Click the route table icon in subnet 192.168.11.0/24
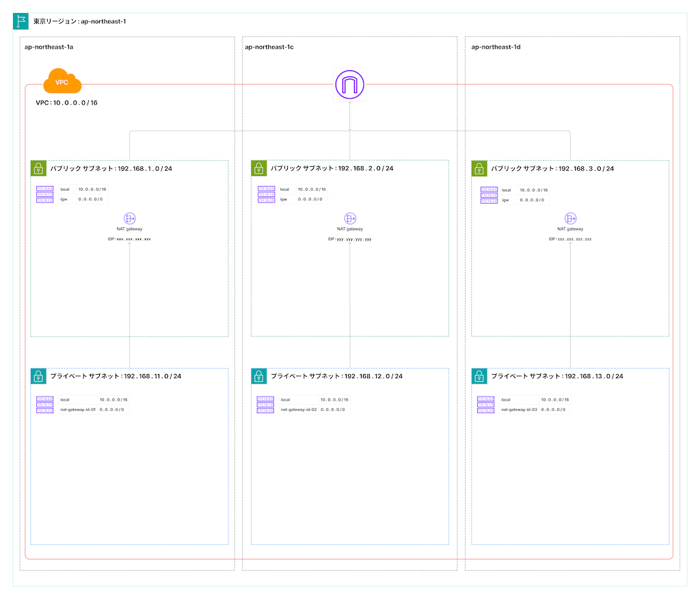The height and width of the screenshot is (599, 700). pyautogui.click(x=44, y=405)
